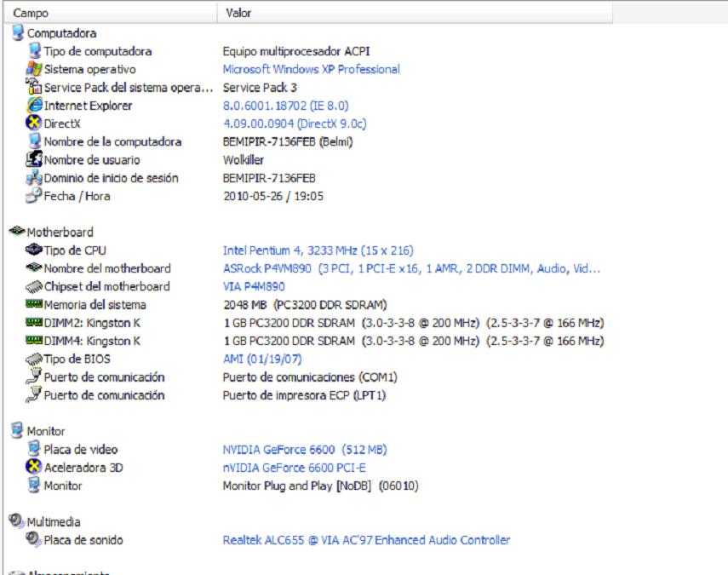Image resolution: width=728 pixels, height=575 pixels.
Task: Click the Nombre del motherboard icon
Action: (34, 267)
